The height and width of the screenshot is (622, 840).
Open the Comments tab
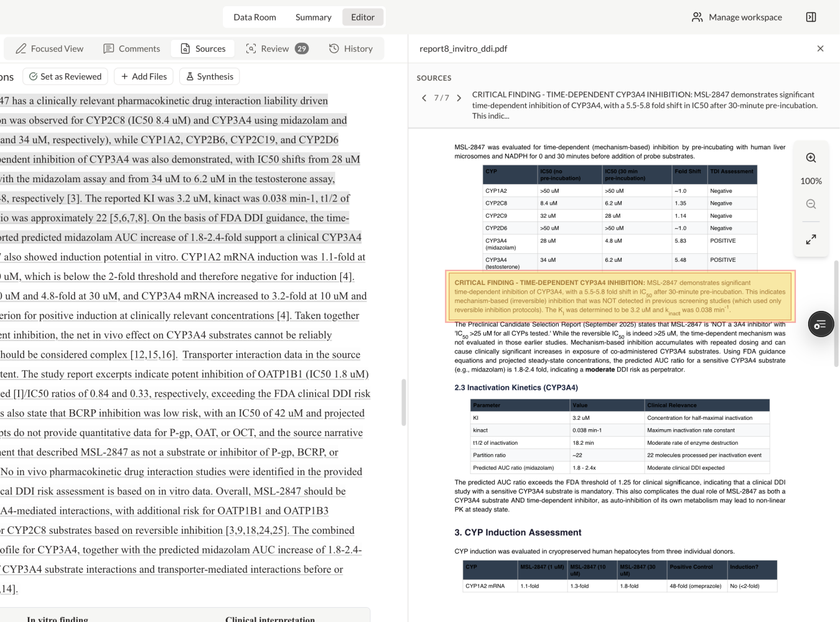(x=131, y=49)
